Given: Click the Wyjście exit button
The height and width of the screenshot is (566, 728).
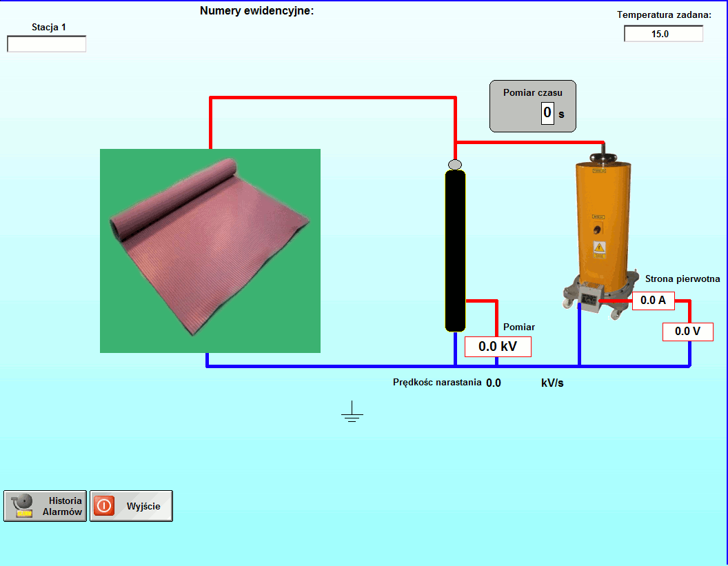Looking at the screenshot, I should pyautogui.click(x=132, y=506).
